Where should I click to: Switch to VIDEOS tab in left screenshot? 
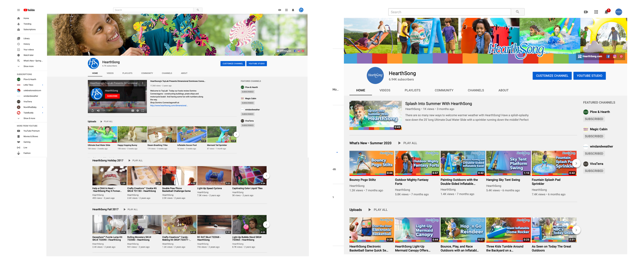(110, 73)
